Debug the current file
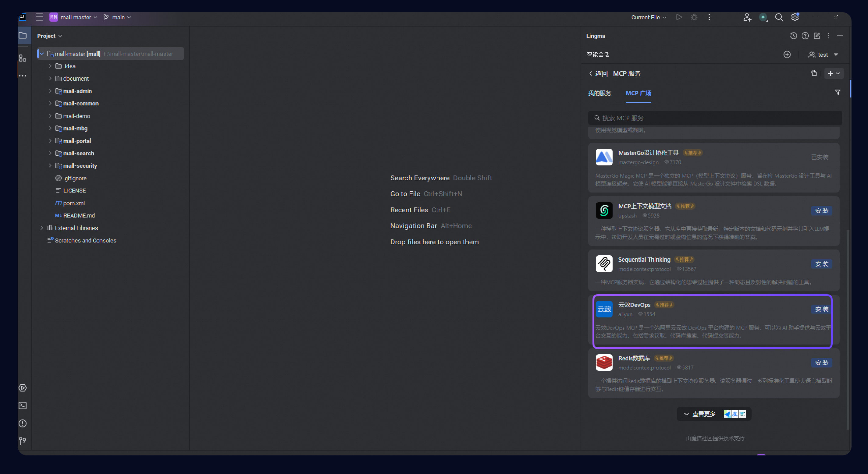This screenshot has height=474, width=868. [694, 17]
